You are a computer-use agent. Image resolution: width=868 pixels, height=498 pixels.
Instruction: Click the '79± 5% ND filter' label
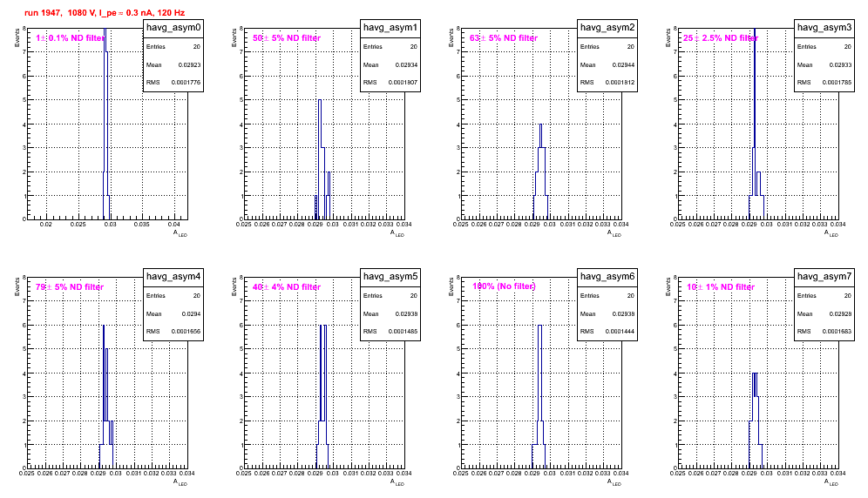(x=70, y=287)
